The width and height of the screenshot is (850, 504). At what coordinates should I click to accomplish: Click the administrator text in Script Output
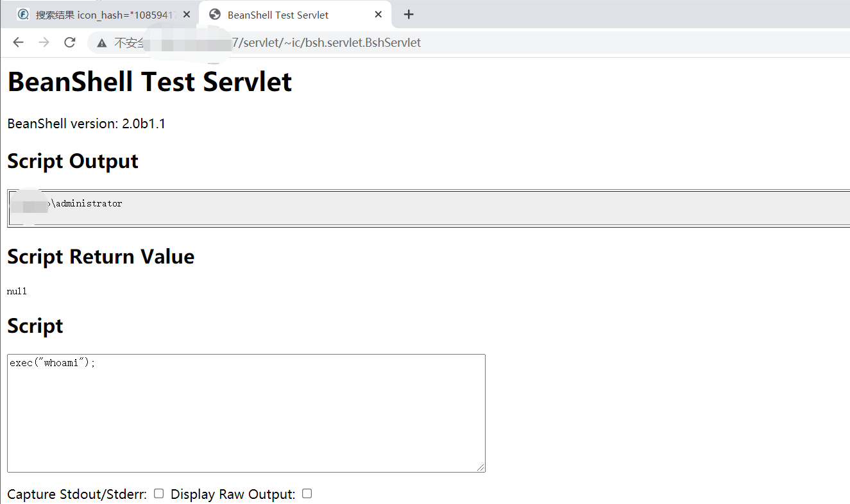[x=89, y=203]
